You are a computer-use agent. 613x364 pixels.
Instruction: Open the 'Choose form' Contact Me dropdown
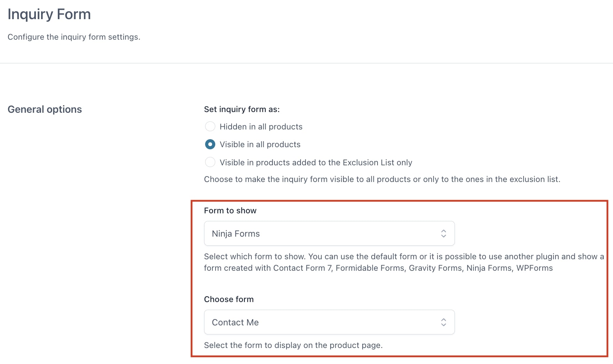coord(329,322)
